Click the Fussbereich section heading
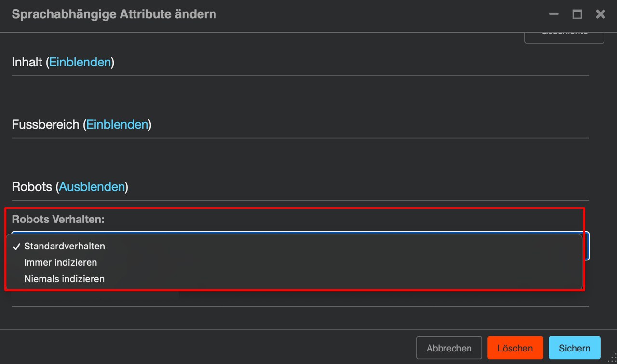617x364 pixels. 45,124
